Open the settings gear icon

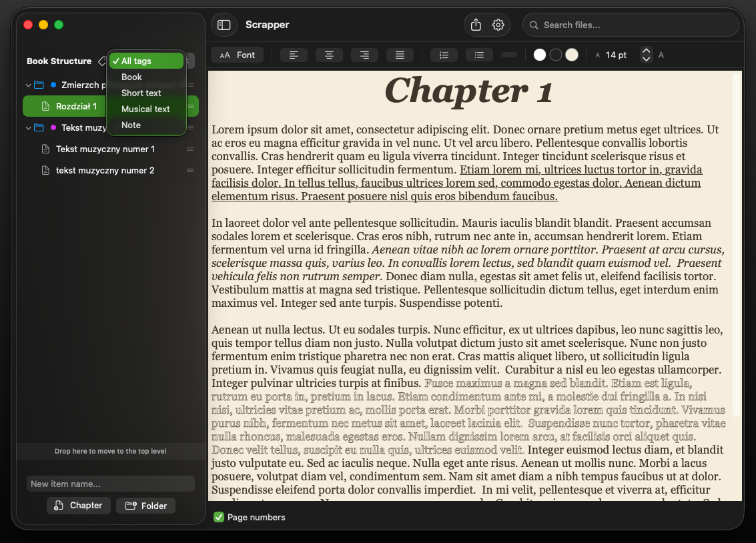(498, 25)
